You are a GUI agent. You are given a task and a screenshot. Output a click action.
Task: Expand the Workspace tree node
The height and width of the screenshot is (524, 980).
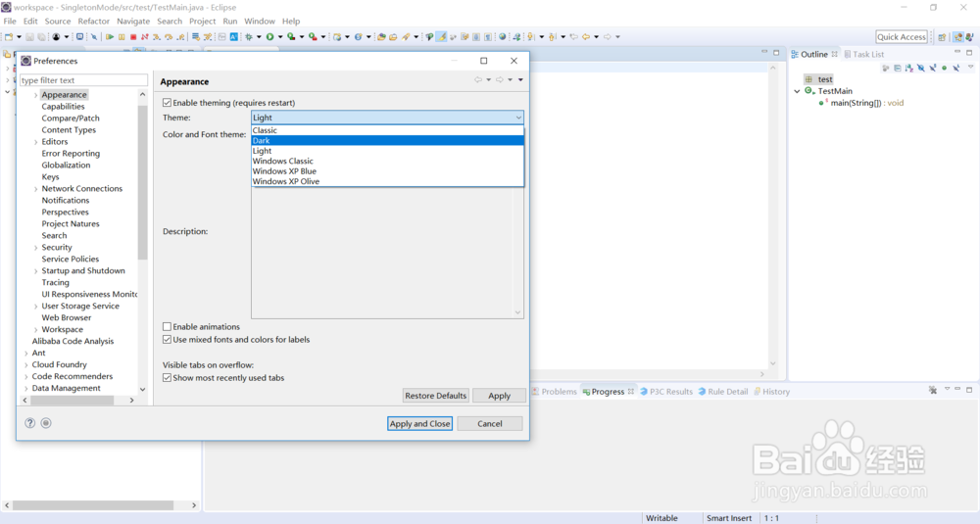35,330
